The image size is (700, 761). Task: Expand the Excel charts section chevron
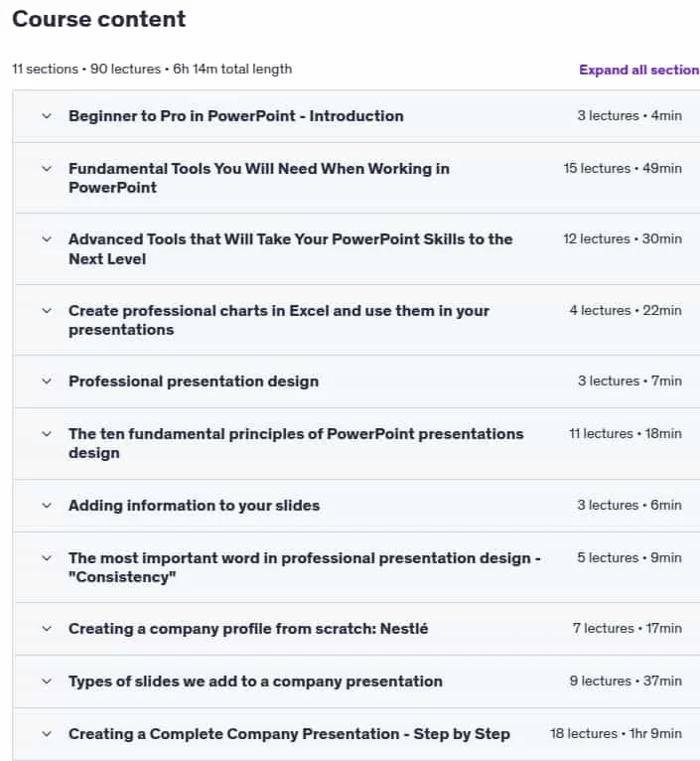click(x=47, y=311)
